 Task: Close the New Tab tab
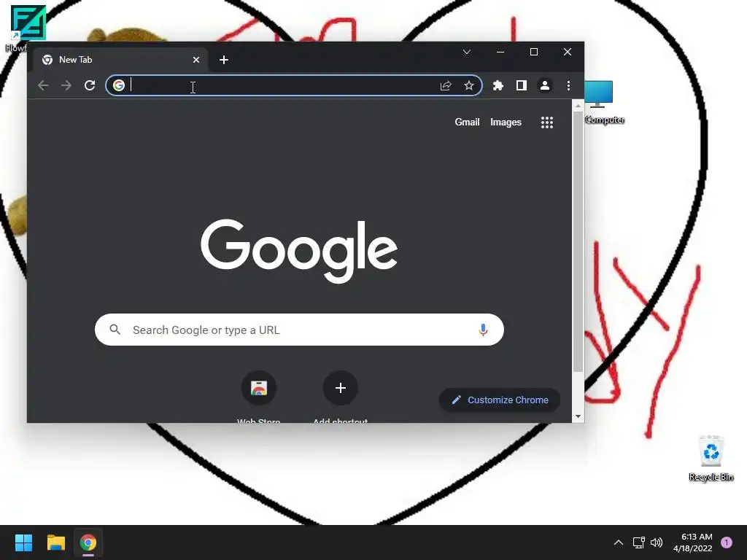tap(196, 60)
